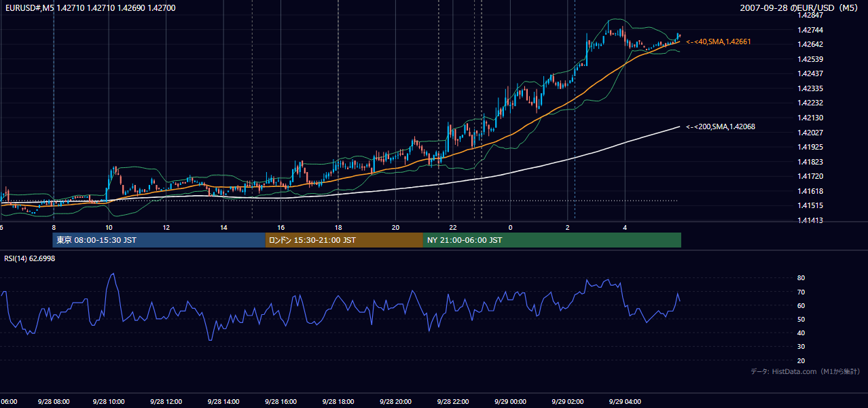Select the Tokyo 08:00-15:30 JST session bar
This screenshot has height=408, width=868.
click(159, 240)
